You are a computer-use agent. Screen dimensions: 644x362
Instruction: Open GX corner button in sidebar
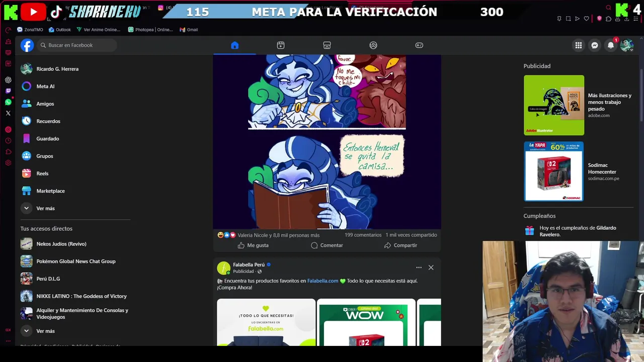(8, 330)
